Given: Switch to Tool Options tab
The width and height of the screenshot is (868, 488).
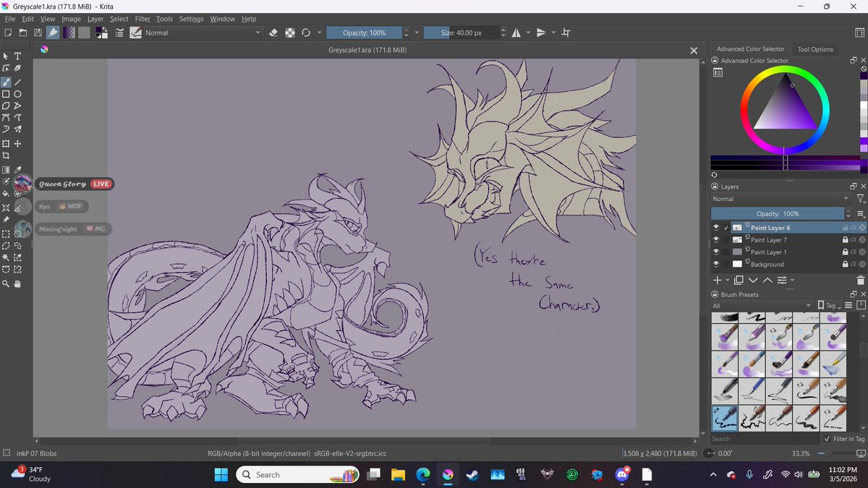Looking at the screenshot, I should (x=815, y=49).
